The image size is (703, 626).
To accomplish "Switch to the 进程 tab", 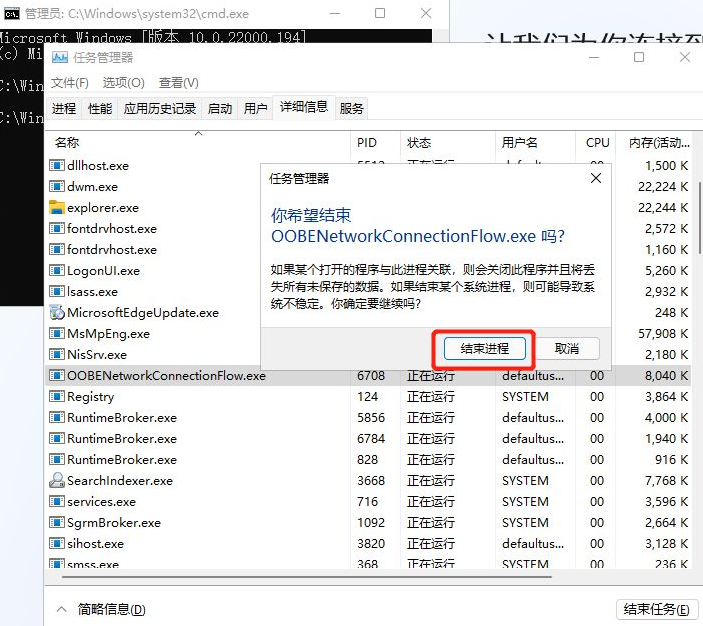I will click(x=64, y=109).
